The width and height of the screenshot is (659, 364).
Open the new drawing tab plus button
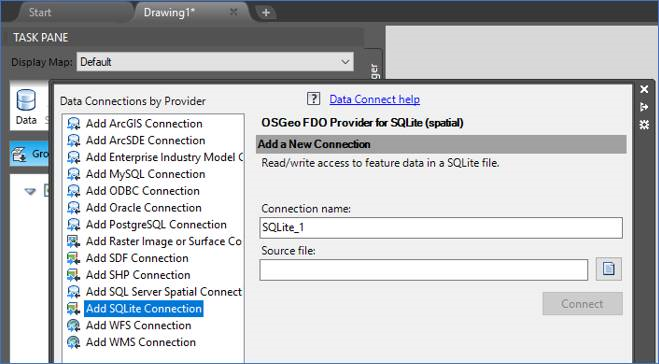(x=266, y=13)
